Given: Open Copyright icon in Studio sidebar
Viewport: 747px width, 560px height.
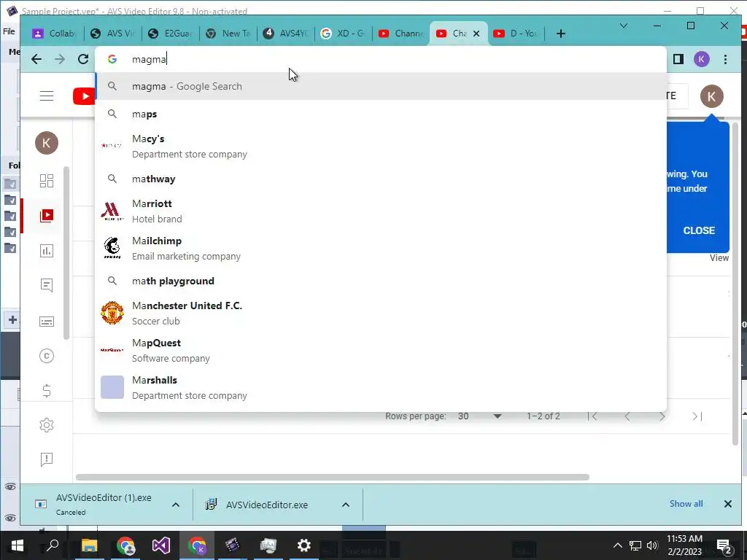Looking at the screenshot, I should pyautogui.click(x=47, y=356).
